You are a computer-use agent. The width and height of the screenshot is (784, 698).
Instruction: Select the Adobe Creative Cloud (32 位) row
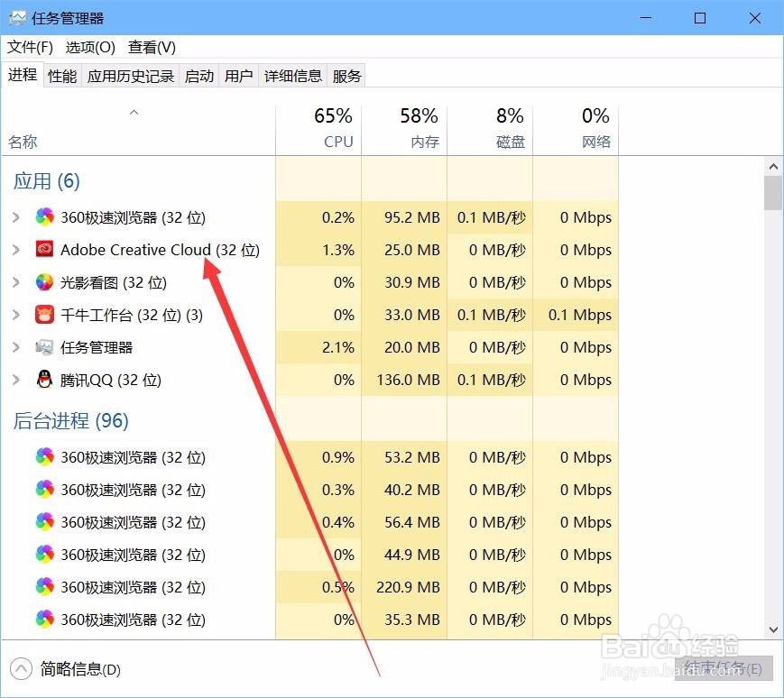coord(310,250)
